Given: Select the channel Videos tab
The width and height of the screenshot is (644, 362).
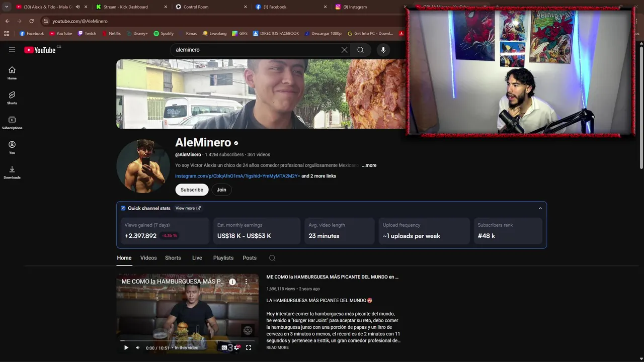Looking at the screenshot, I should pyautogui.click(x=148, y=258).
